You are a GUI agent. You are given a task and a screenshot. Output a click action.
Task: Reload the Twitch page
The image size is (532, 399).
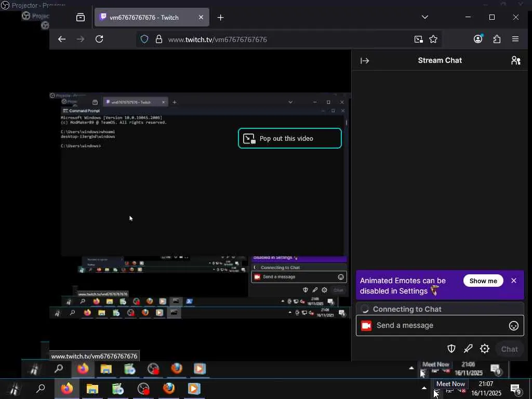click(x=99, y=39)
